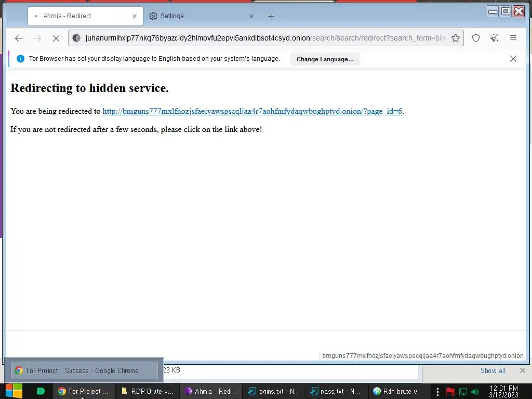The image size is (532, 399).
Task: Click the red flag tray icon
Action: point(450,392)
